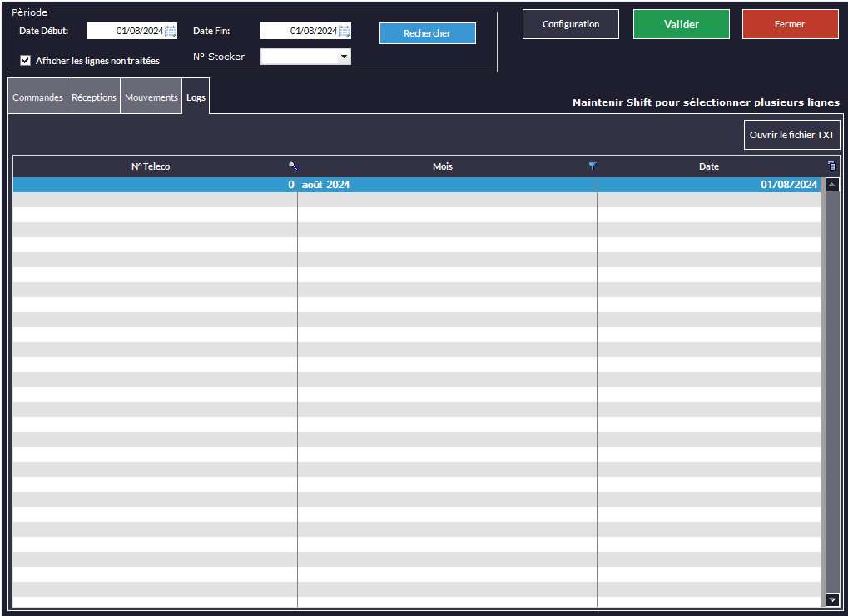The height and width of the screenshot is (616, 848).
Task: Click the red Fermer button
Action: tap(790, 24)
